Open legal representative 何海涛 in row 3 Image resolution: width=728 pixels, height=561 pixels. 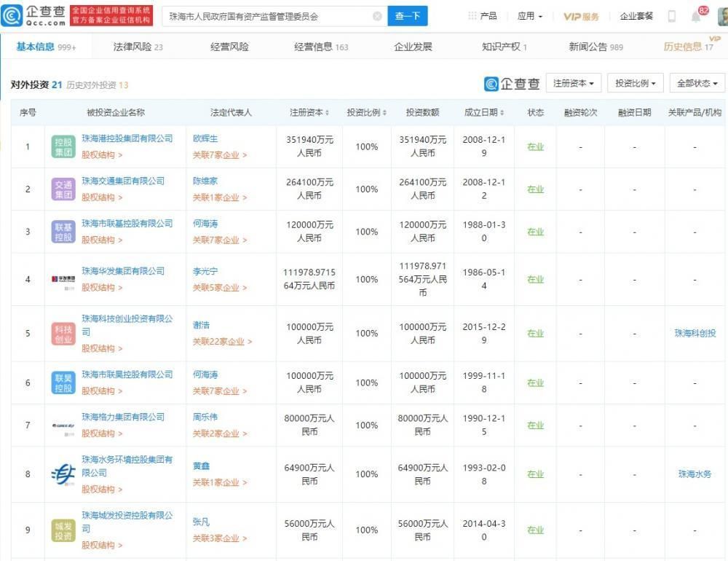point(205,224)
